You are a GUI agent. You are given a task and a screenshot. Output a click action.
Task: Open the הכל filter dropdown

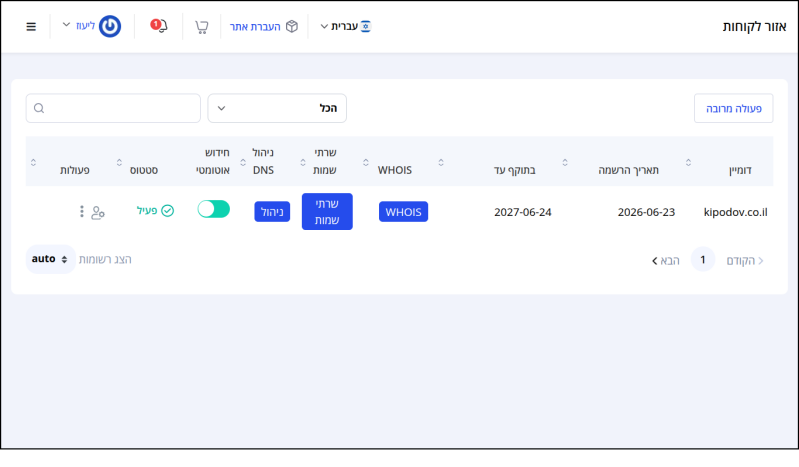pyautogui.click(x=277, y=108)
